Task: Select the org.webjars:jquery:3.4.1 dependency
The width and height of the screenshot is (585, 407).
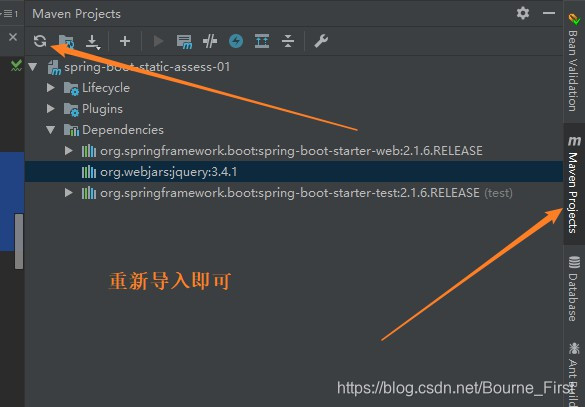Action: click(x=294, y=172)
